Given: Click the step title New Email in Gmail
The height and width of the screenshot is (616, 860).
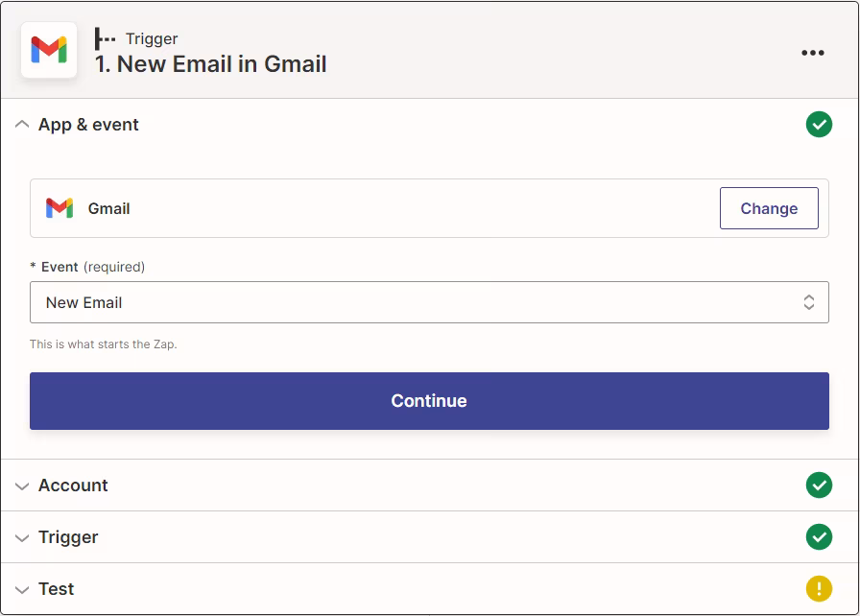Looking at the screenshot, I should (210, 64).
